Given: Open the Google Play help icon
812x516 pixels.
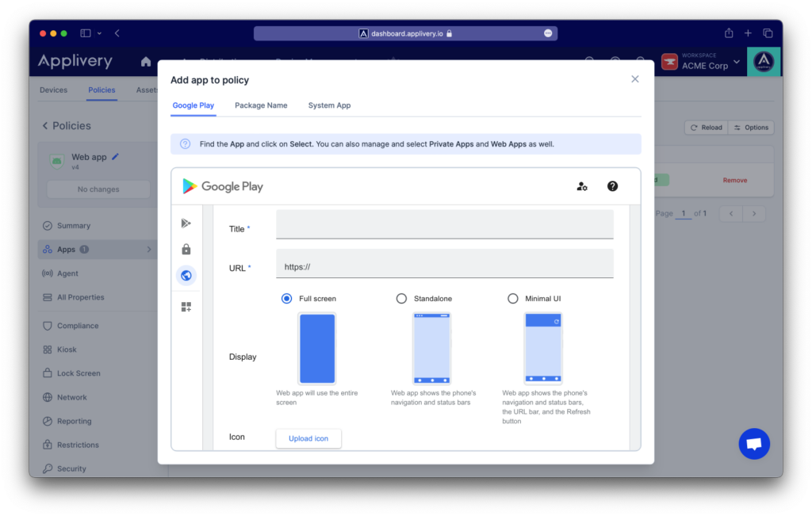Looking at the screenshot, I should (612, 186).
